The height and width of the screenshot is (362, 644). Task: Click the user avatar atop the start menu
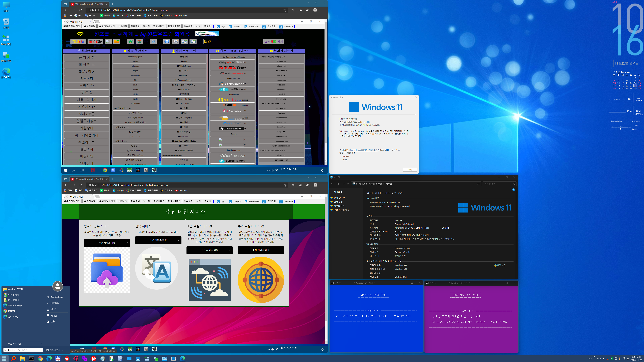click(58, 286)
